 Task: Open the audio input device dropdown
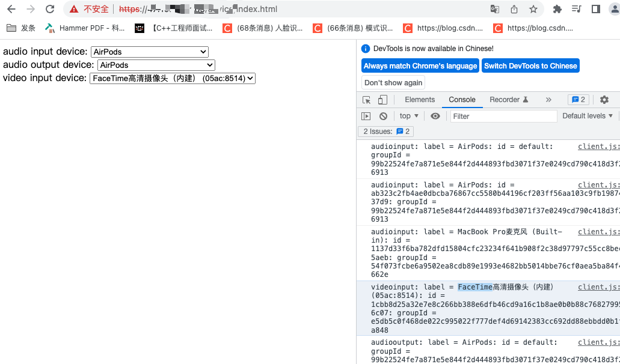coord(149,52)
